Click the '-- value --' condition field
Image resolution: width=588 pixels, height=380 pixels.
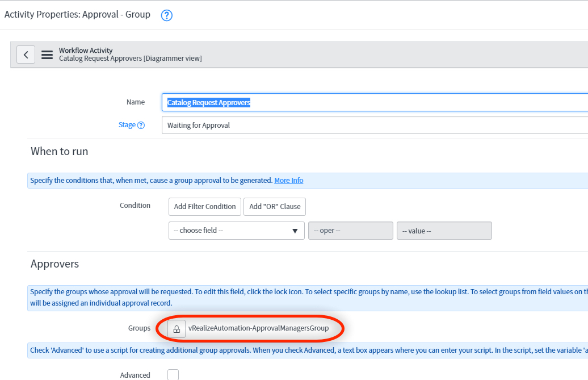[x=444, y=231]
